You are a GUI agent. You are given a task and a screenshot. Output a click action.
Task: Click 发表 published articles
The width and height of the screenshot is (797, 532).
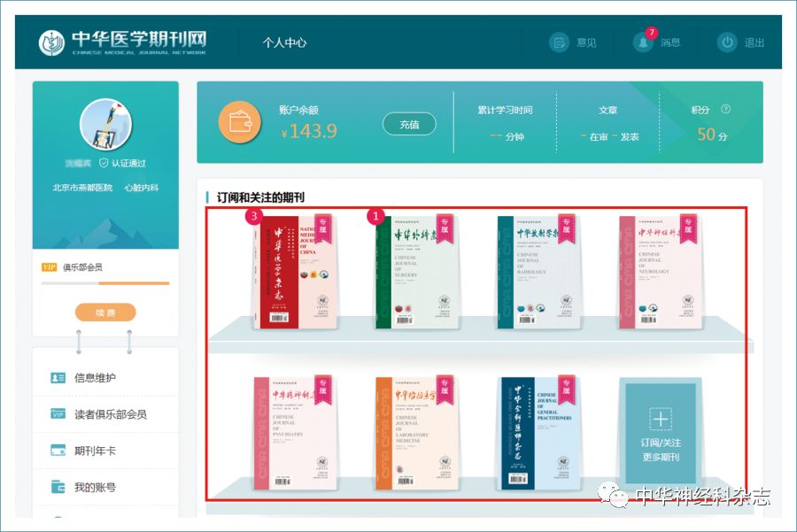[630, 136]
